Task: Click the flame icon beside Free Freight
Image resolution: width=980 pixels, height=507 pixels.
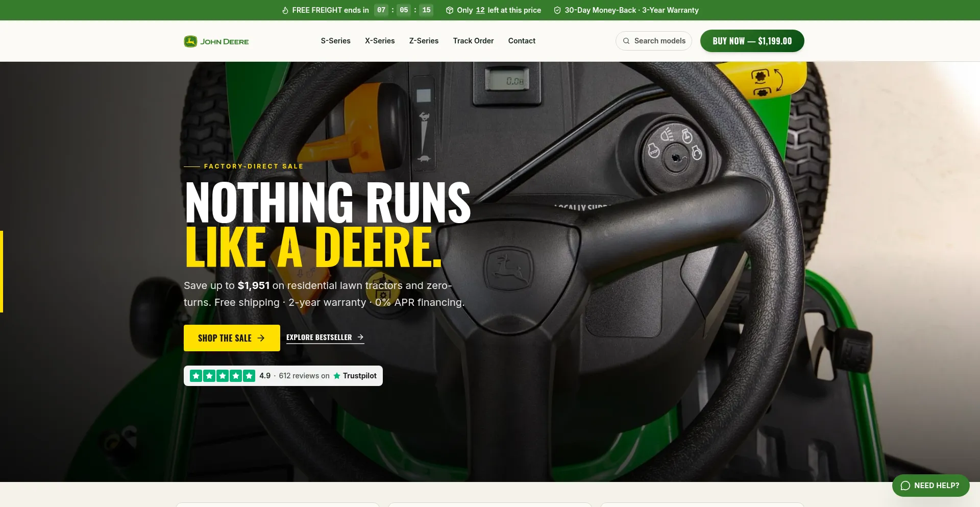Action: tap(285, 10)
